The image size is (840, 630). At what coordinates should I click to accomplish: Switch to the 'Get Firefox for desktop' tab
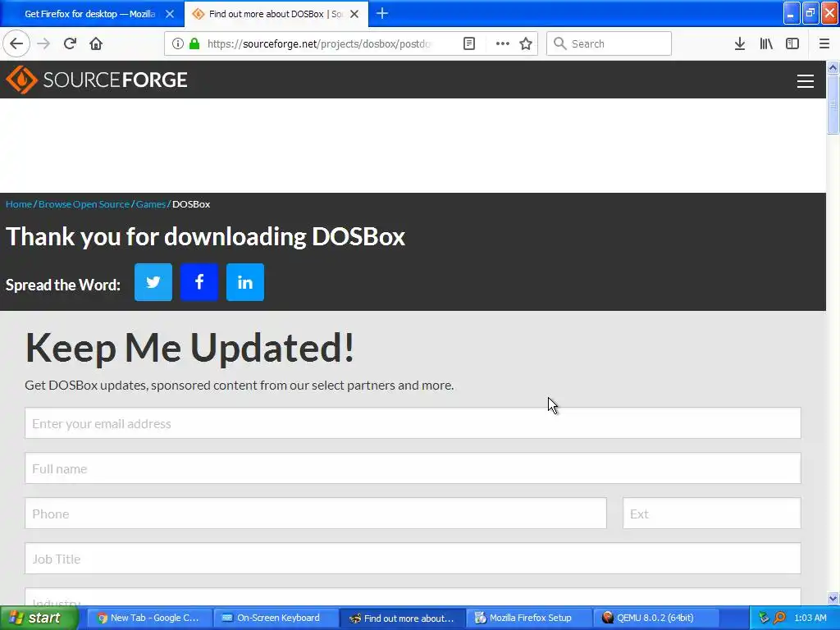pos(89,14)
